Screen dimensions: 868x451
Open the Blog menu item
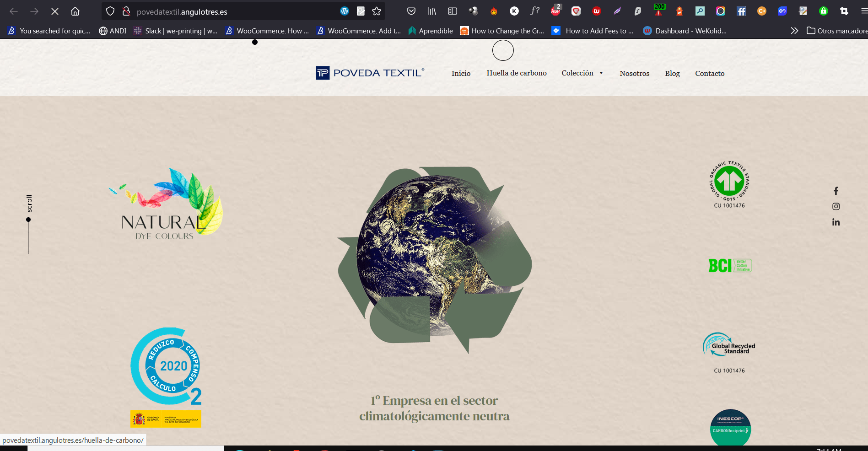point(672,73)
